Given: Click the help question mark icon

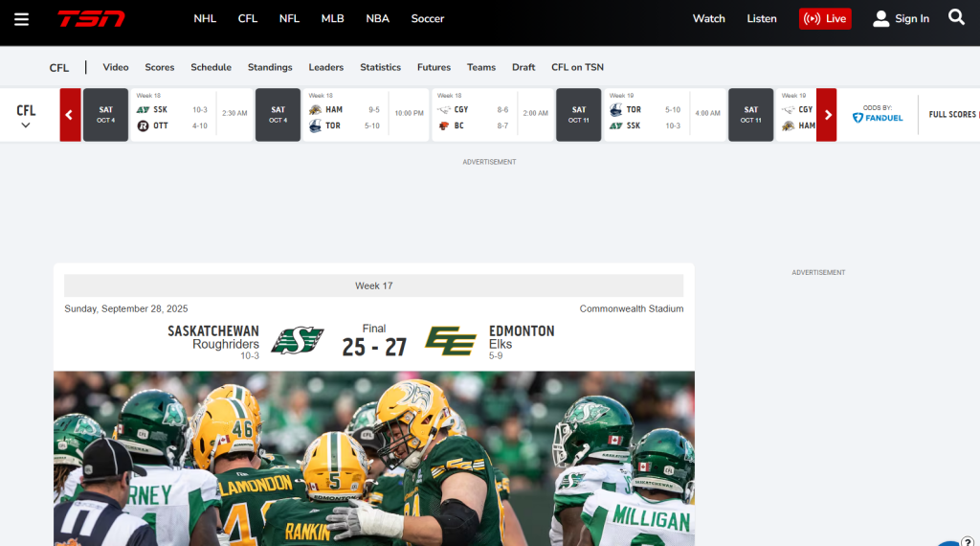Looking at the screenshot, I should click(968, 541).
